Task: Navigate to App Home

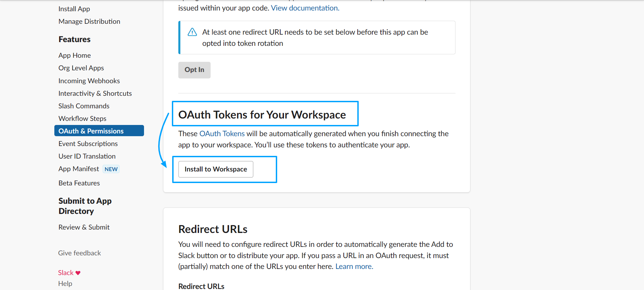Action: pos(74,55)
